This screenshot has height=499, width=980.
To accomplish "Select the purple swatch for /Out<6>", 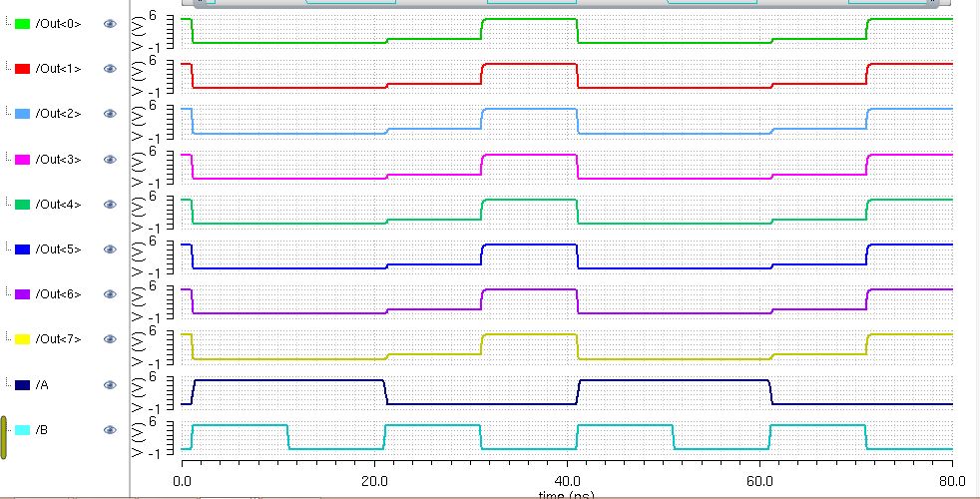I will pyautogui.click(x=23, y=293).
